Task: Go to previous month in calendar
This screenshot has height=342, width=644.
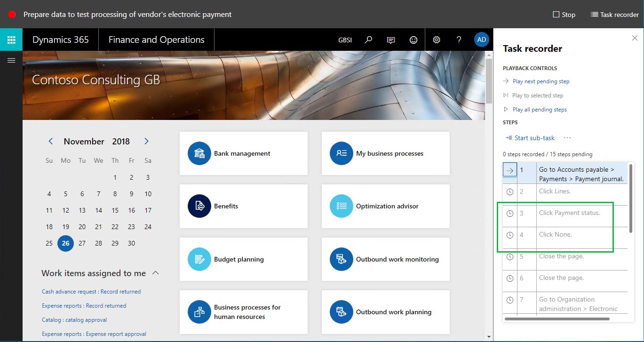Action: 51,141
